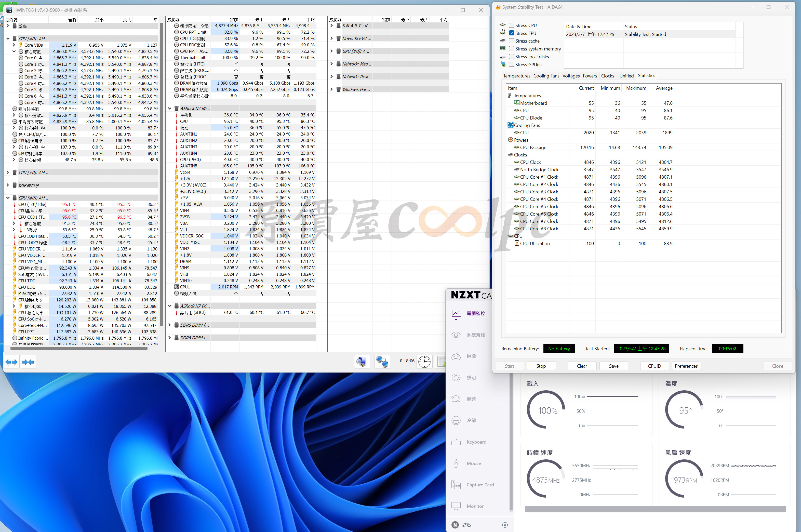Click HWiNFO network computers icon

point(382,362)
